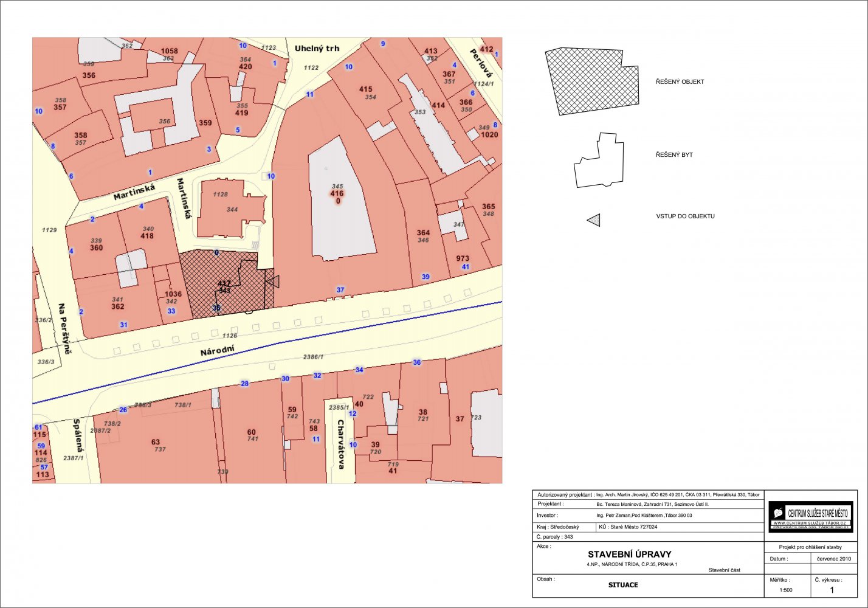Screen dimensions: 868x608
Task: Click the 1:500 scale value
Action: pyautogui.click(x=786, y=590)
